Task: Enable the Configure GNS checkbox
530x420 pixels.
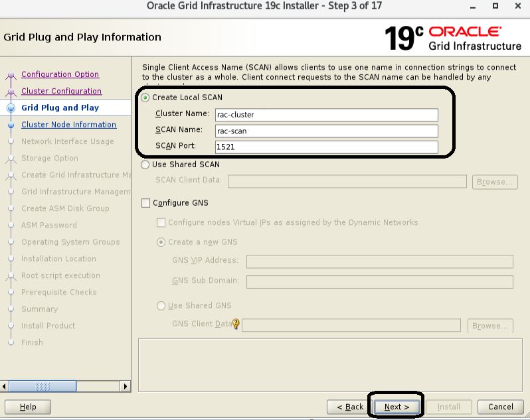Action: coord(146,203)
